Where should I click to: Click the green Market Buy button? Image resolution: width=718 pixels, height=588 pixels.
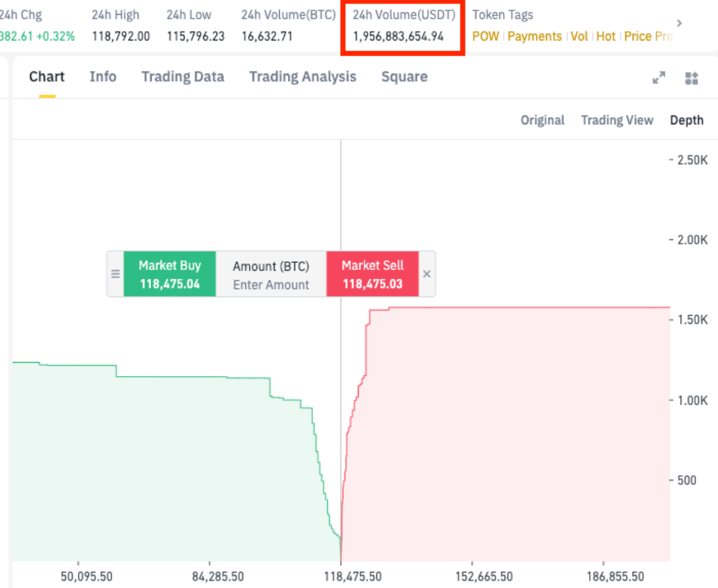tap(169, 274)
